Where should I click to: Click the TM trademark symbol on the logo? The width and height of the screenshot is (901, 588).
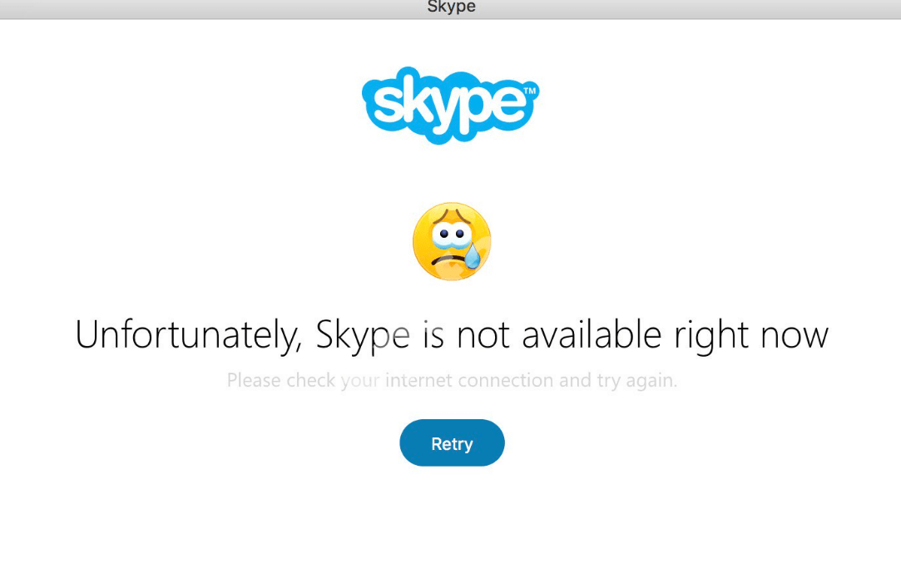pos(528,90)
